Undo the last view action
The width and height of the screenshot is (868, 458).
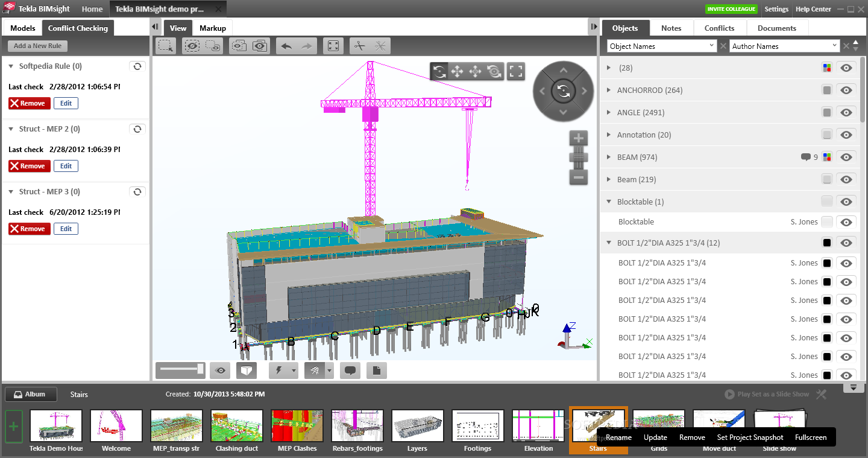(x=286, y=46)
